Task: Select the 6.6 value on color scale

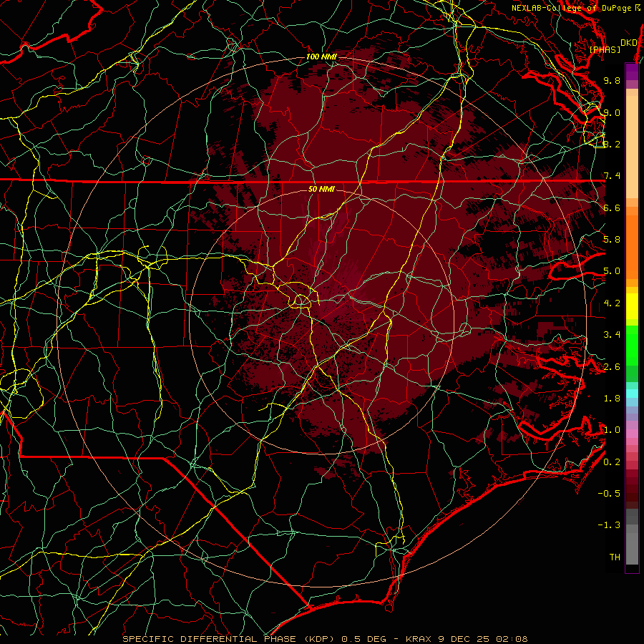Action: click(612, 208)
